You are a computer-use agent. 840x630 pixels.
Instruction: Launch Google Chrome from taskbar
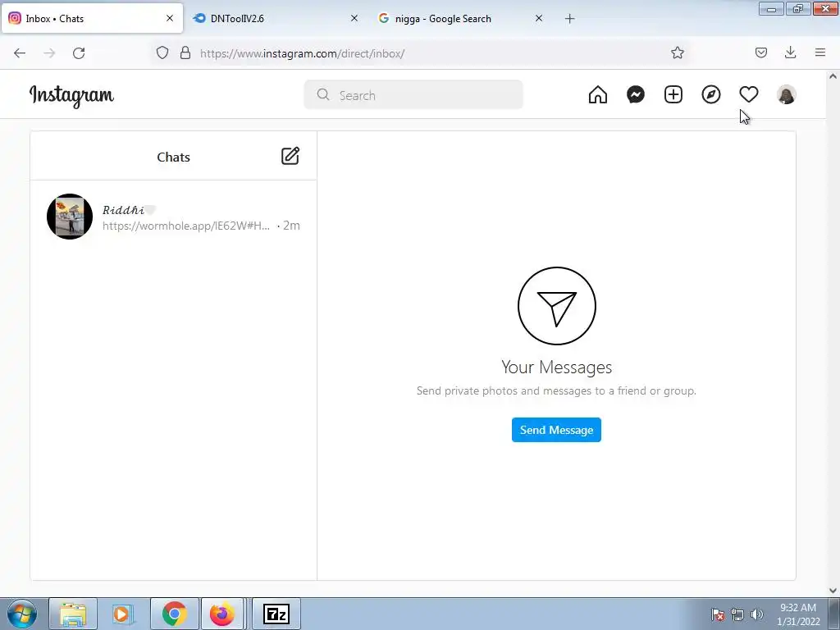175,614
